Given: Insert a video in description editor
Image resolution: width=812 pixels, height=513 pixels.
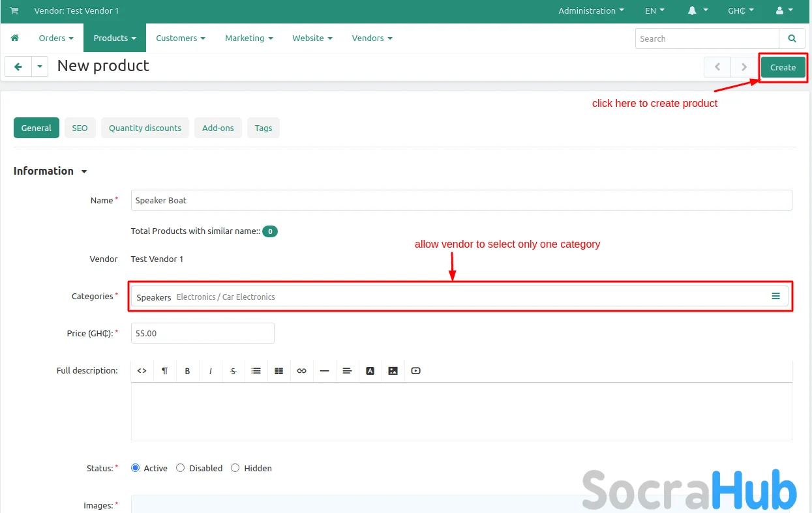Looking at the screenshot, I should pos(415,371).
